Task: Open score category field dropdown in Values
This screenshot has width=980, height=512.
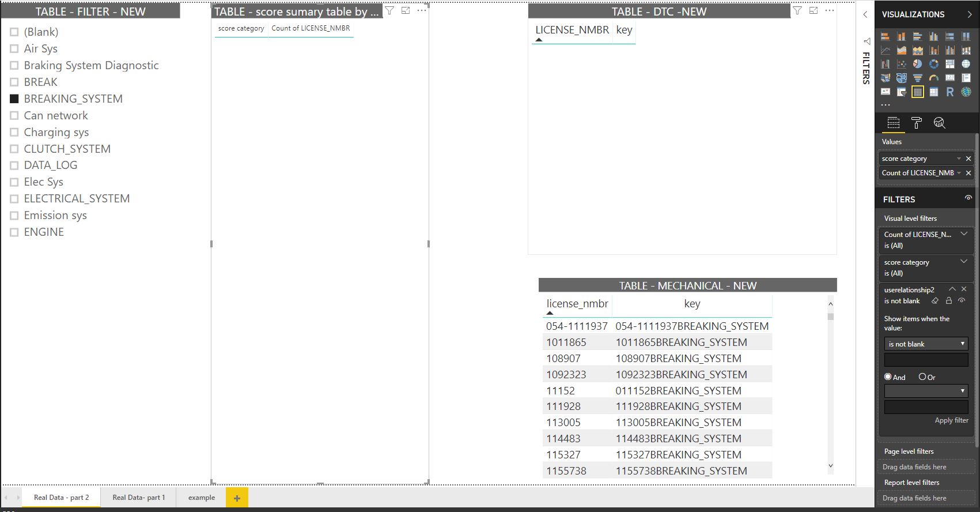Action: pyautogui.click(x=959, y=159)
